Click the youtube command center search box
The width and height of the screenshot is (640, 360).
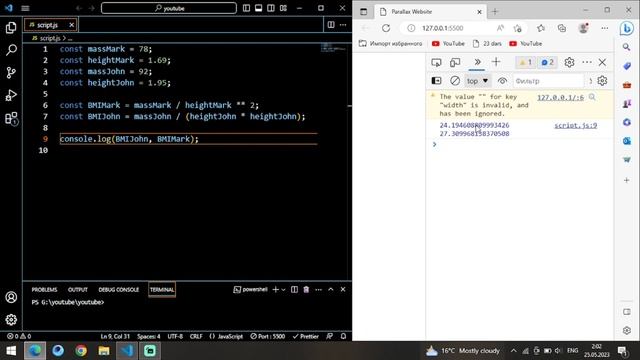coord(169,8)
